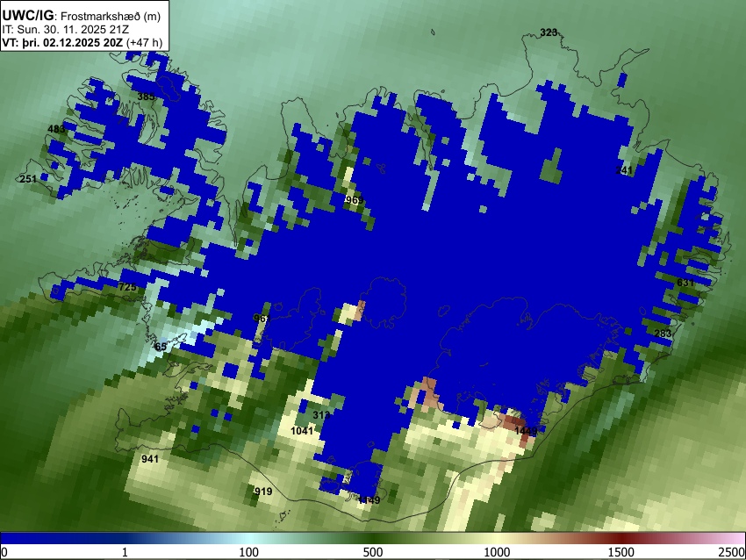Screen dimensions: 746x560
Task: Click the map value "919"
Action: 263,492
